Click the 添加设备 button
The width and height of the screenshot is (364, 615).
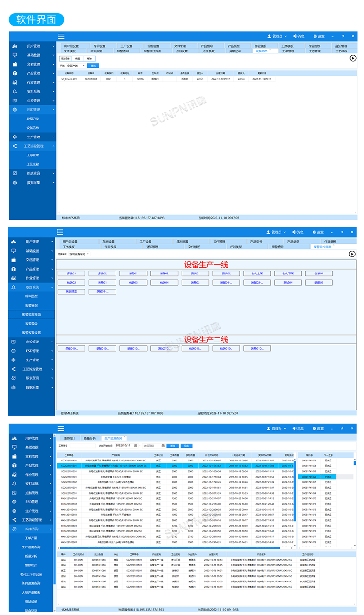point(66,58)
